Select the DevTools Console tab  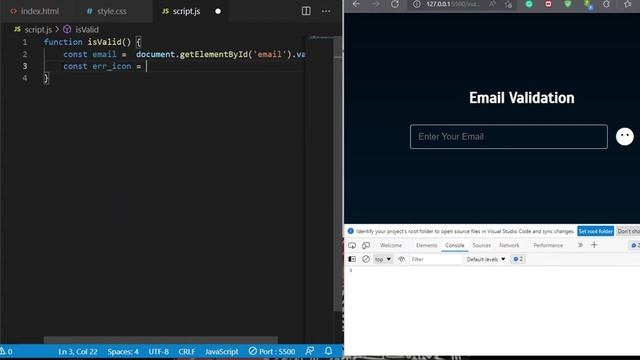(455, 245)
